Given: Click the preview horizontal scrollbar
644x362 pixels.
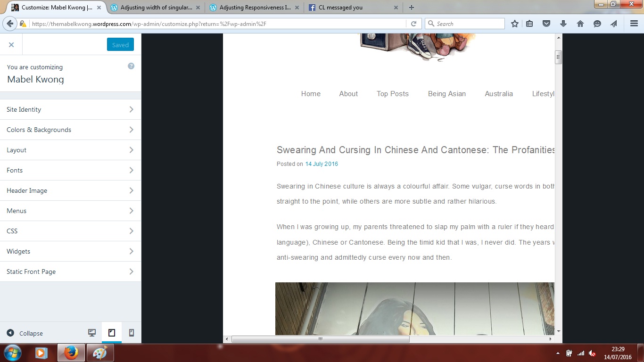Looking at the screenshot, I should [320, 339].
